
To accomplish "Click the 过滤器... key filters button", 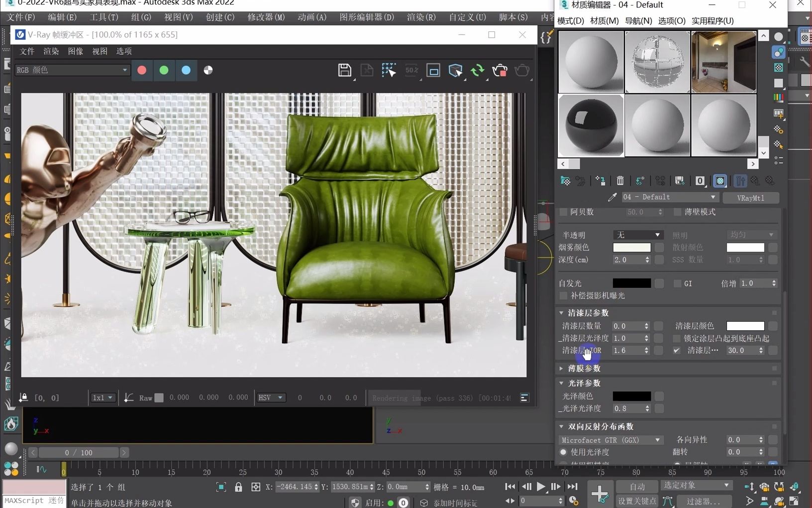I will tap(704, 501).
